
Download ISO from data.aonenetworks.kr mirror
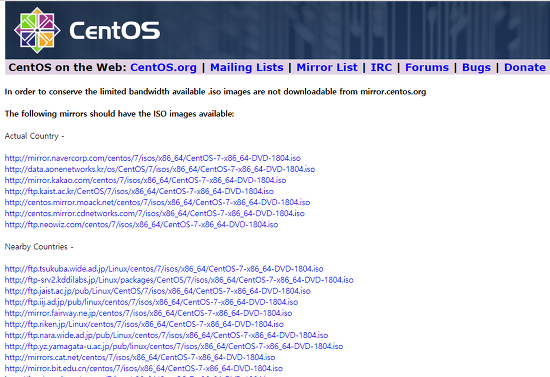pos(160,169)
